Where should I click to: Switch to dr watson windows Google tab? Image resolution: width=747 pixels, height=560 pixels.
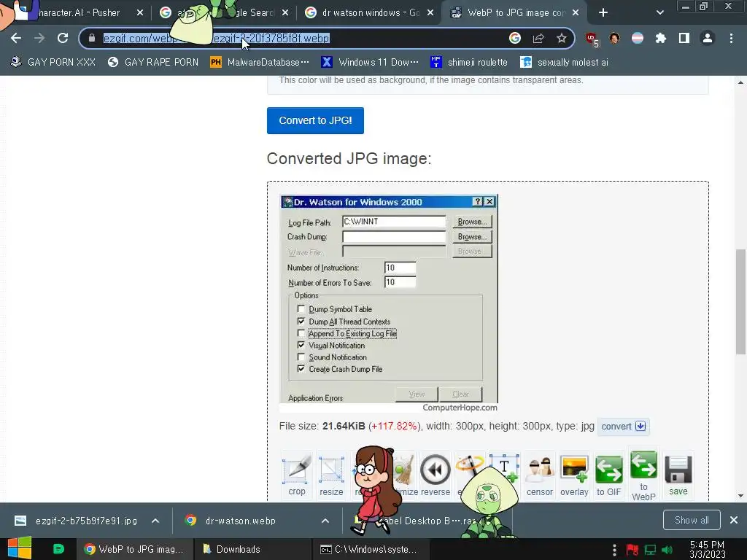coord(371,13)
